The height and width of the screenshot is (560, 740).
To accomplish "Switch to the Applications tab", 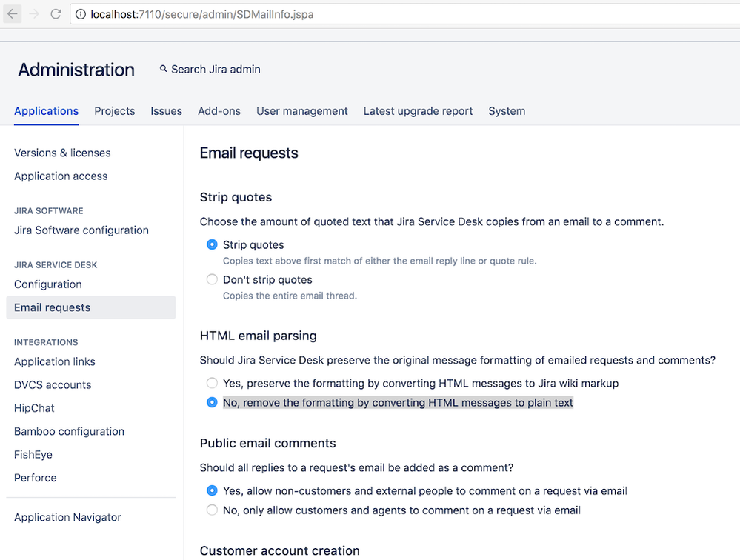I will click(46, 111).
